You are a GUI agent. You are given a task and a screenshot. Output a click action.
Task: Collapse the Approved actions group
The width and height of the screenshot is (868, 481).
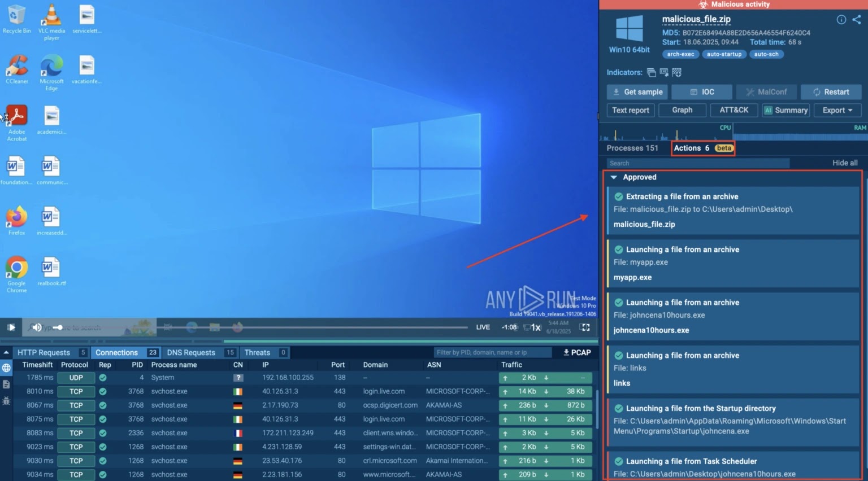[x=614, y=177]
